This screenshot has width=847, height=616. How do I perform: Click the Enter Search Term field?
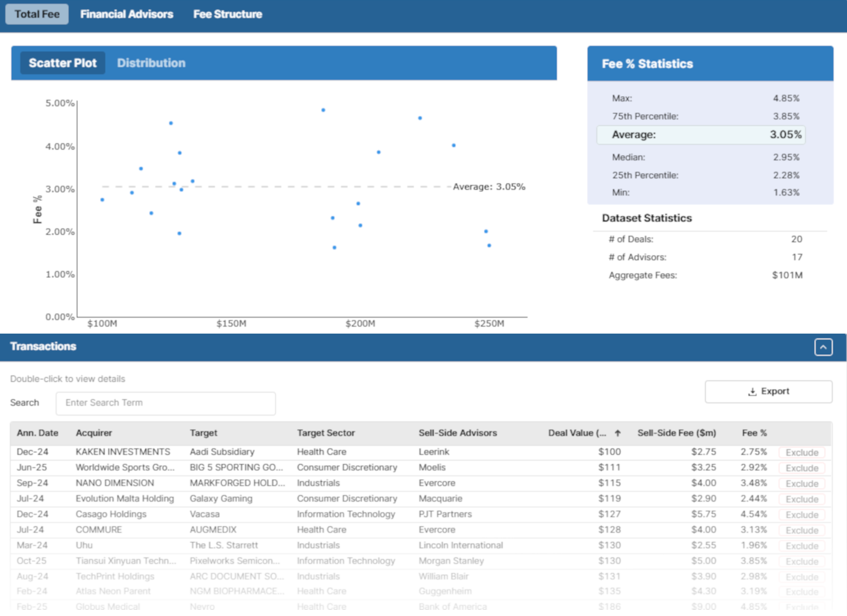coord(165,403)
